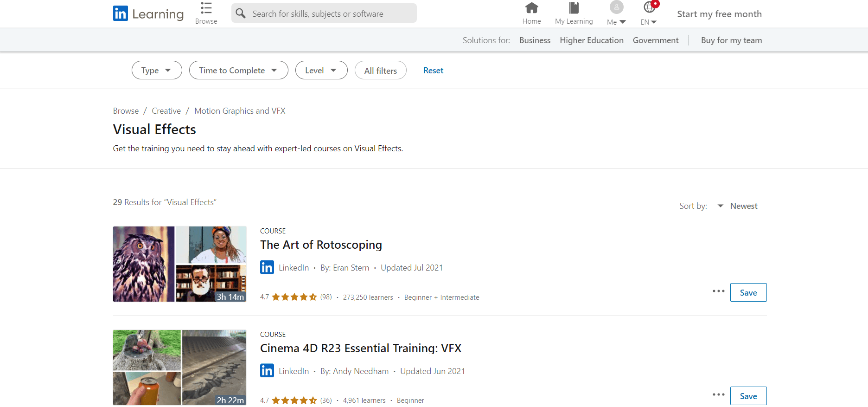Screen dimensions: 868x407
Task: Open the Browse menu icon
Action: click(x=206, y=8)
